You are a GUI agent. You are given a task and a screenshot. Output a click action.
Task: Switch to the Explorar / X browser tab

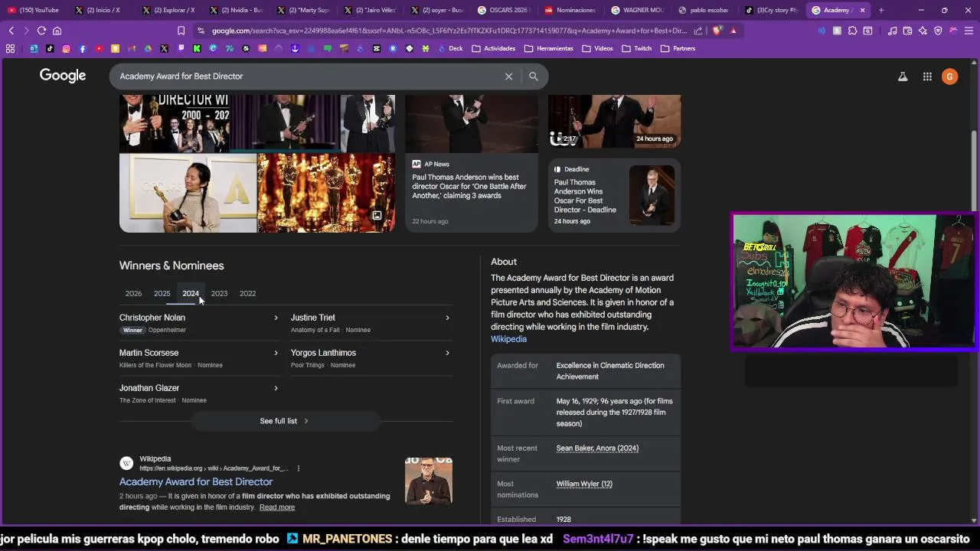pos(169,10)
